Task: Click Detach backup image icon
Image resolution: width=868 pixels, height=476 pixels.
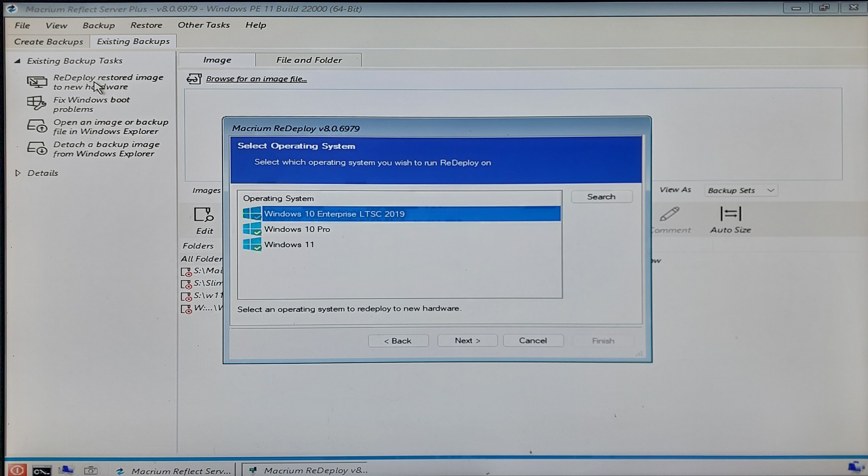Action: click(37, 148)
